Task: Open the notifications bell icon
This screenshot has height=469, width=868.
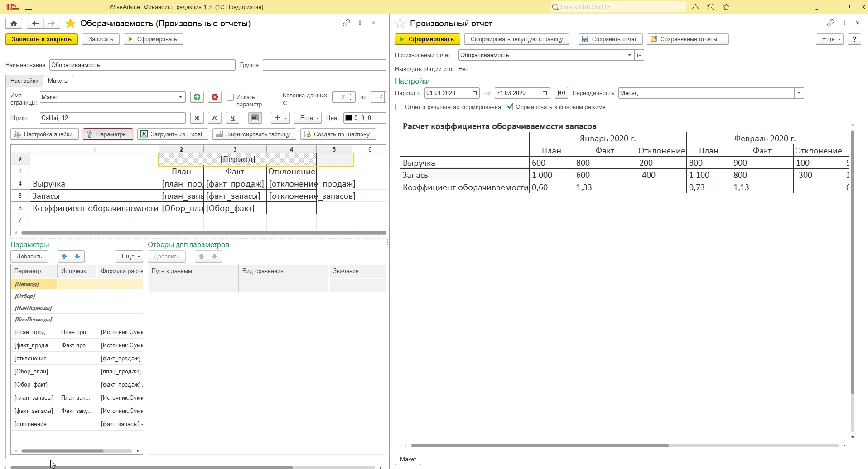Action: coord(695,7)
